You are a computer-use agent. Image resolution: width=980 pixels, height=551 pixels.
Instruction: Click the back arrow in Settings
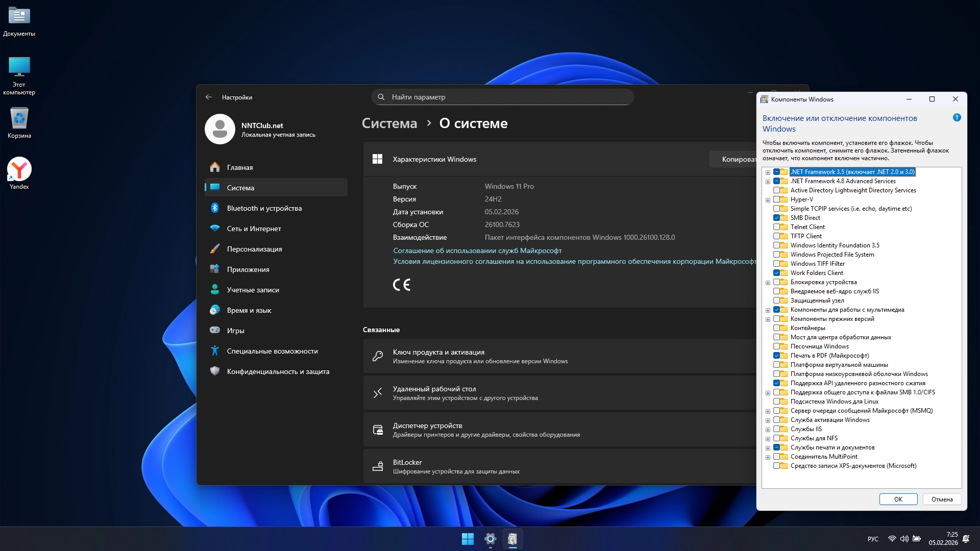(208, 97)
